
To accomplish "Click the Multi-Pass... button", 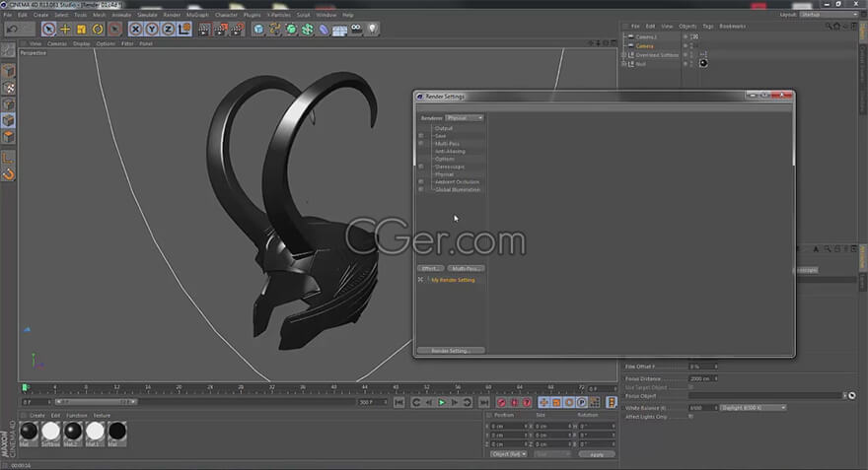I will pos(466,268).
